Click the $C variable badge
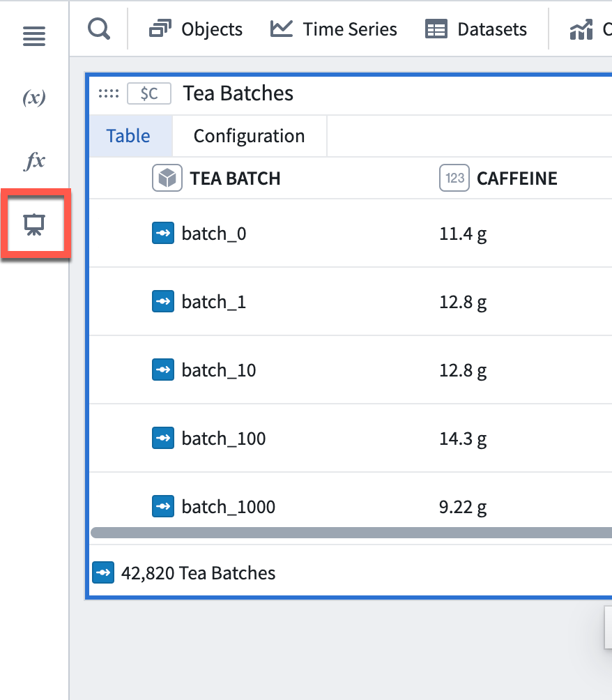This screenshot has width=612, height=700. point(149,93)
